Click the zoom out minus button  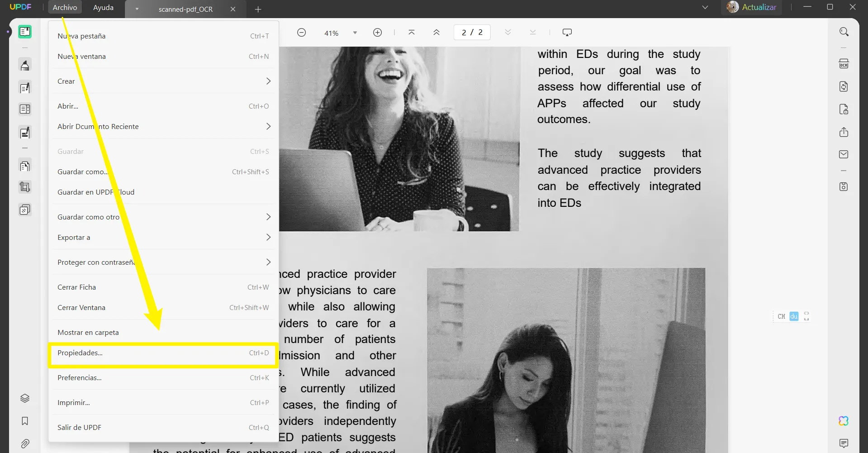[302, 33]
